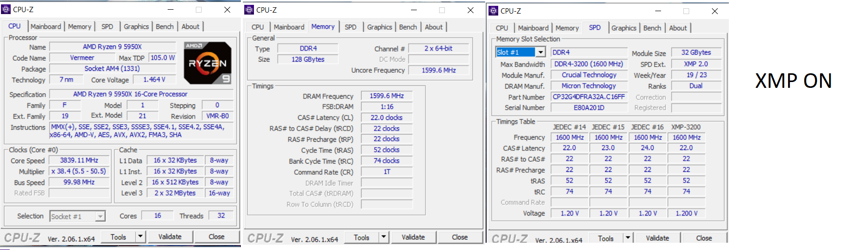The height and width of the screenshot is (250, 868).
Task: Click Validate button in right CPU-Z window
Action: coord(658,238)
